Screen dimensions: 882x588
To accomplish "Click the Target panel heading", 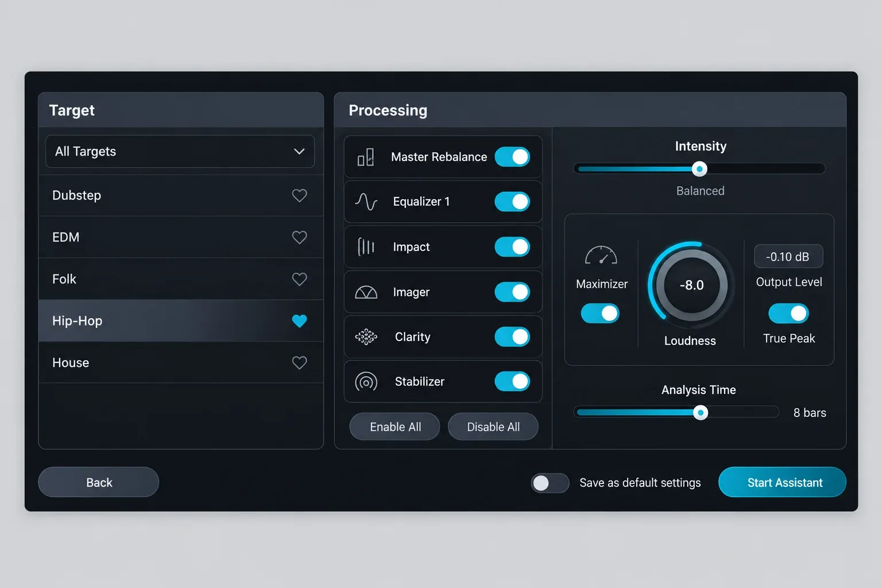I will [72, 110].
